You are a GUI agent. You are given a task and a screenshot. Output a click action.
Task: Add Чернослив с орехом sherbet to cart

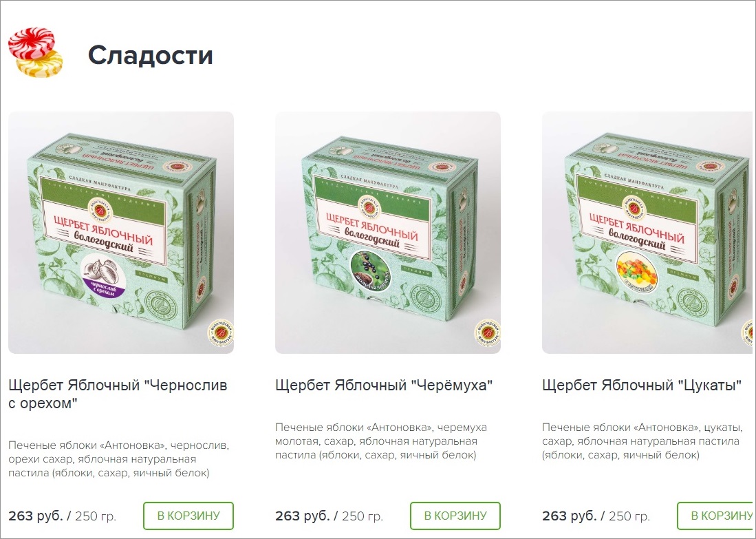tap(188, 516)
